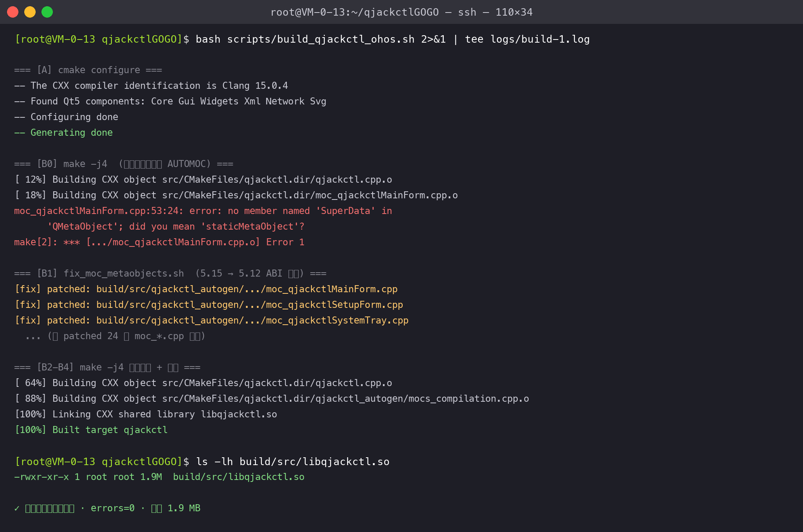Click the red 'make[2]: *** Error 1' line
This screenshot has width=803, height=532.
coord(159,242)
